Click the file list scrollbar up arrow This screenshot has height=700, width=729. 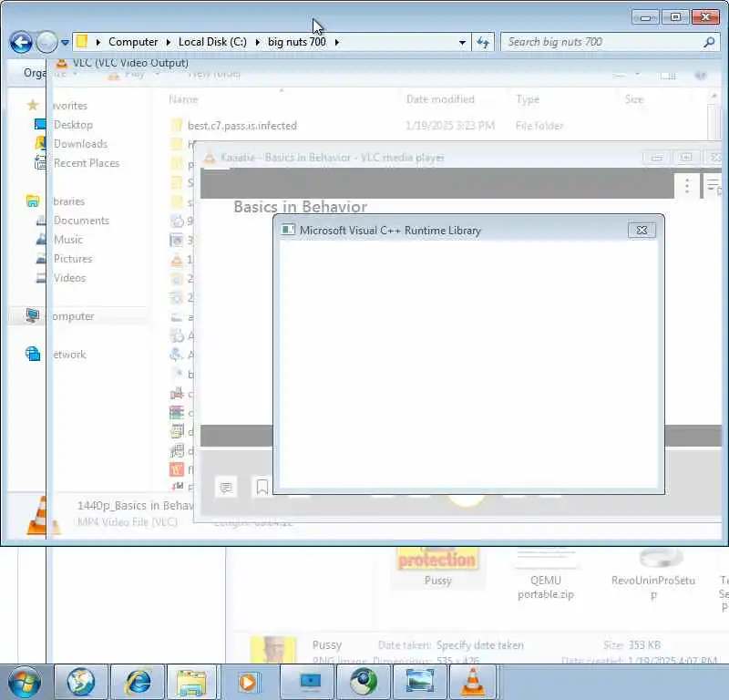[714, 97]
